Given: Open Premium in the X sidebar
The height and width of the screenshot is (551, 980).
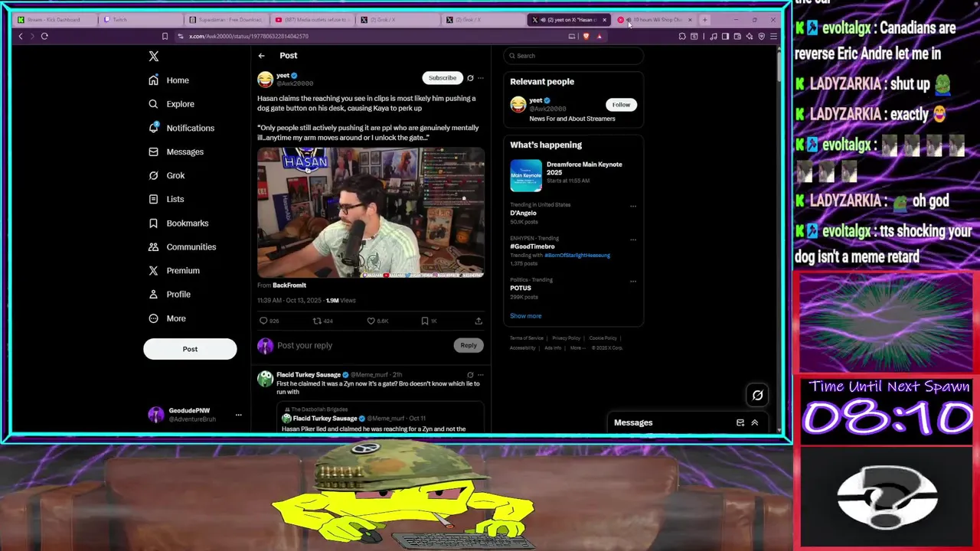Looking at the screenshot, I should 174,270.
